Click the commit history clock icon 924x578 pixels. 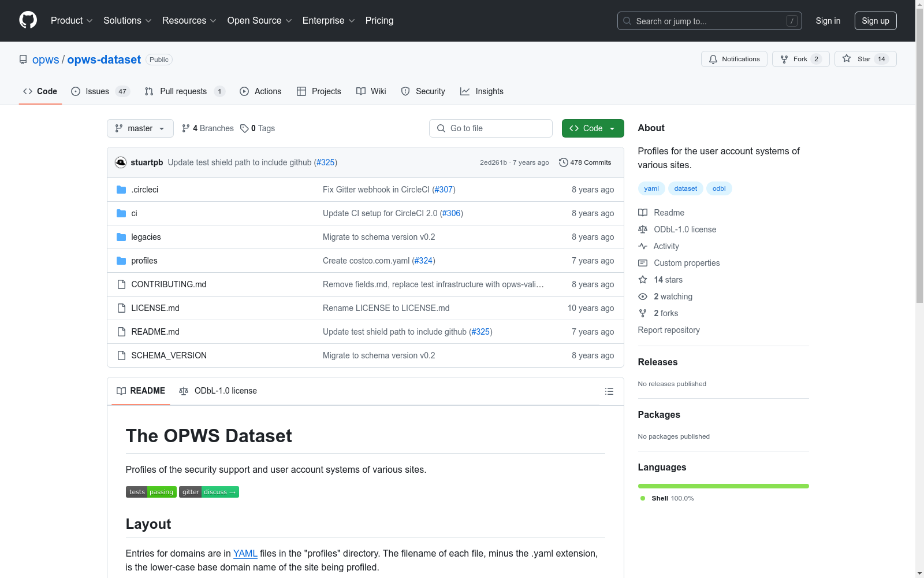564,162
